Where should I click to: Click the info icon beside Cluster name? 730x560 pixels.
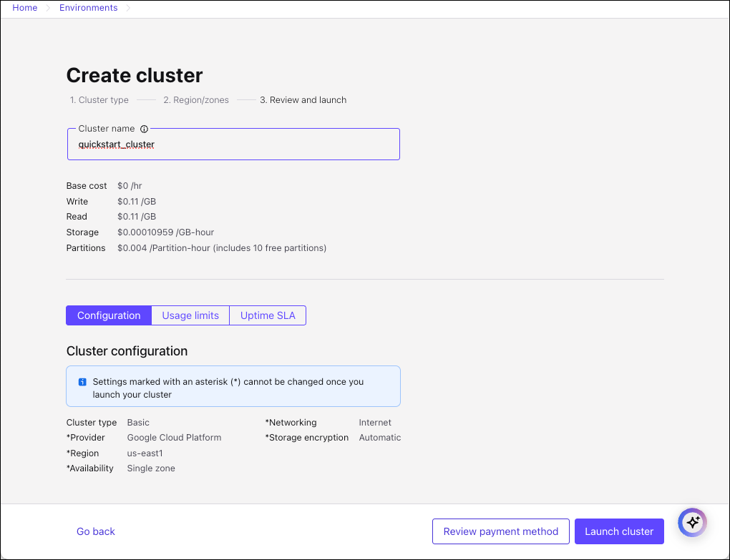click(x=144, y=129)
